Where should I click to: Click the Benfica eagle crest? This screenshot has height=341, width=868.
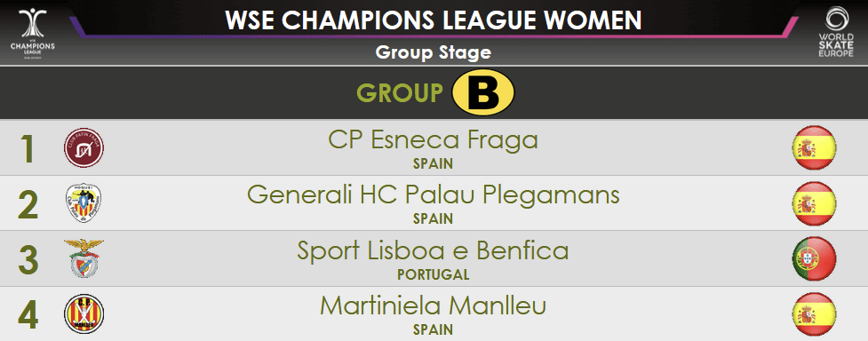pyautogui.click(x=84, y=258)
